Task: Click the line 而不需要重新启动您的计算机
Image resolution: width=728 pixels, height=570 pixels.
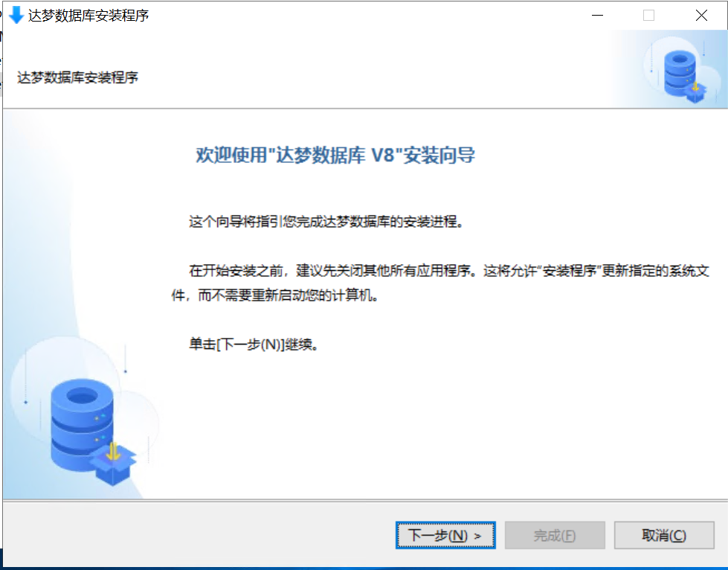Action: pos(288,295)
